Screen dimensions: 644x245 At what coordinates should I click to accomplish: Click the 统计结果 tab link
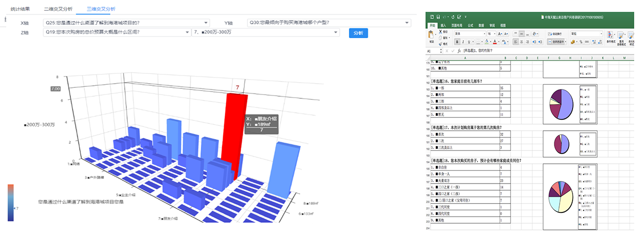(x=20, y=9)
